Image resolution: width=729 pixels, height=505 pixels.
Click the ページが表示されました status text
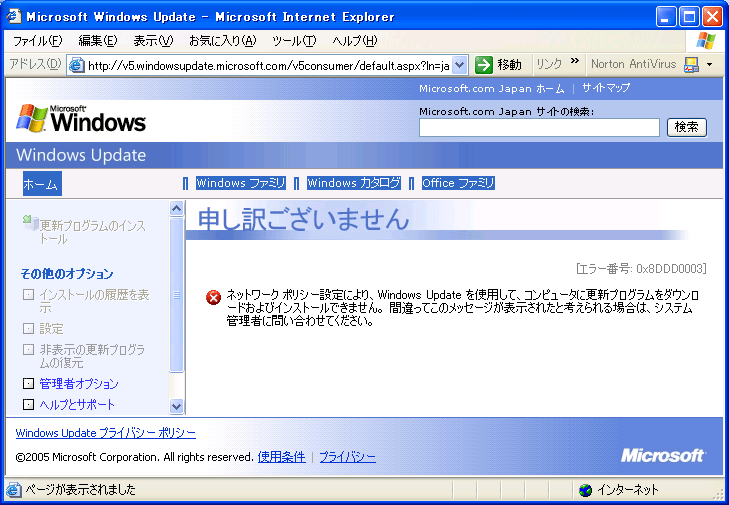[80, 489]
